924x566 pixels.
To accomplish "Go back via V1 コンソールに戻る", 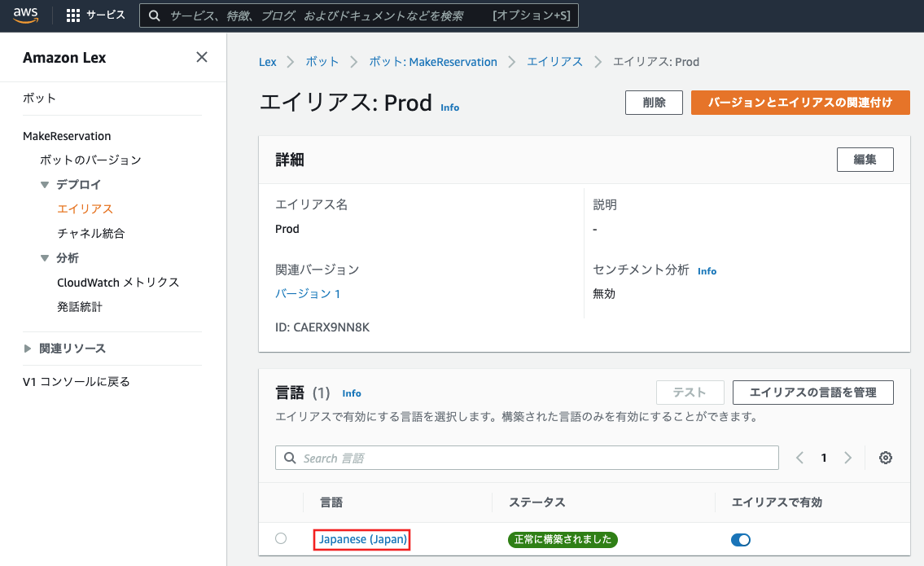I will pos(77,381).
